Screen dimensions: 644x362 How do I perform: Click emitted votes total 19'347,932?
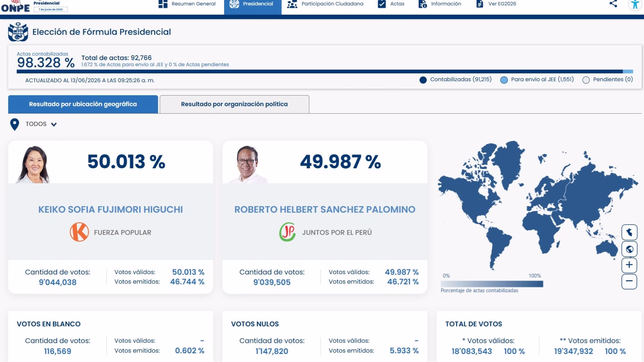[x=574, y=351]
